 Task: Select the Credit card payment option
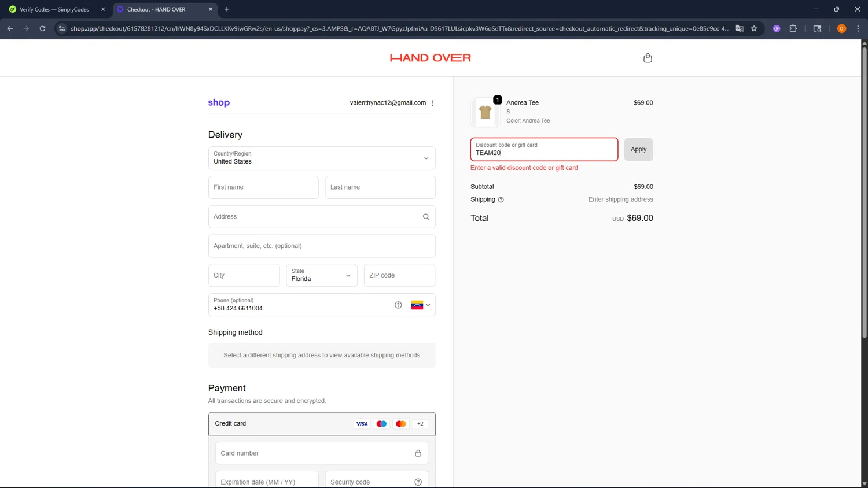point(322,424)
